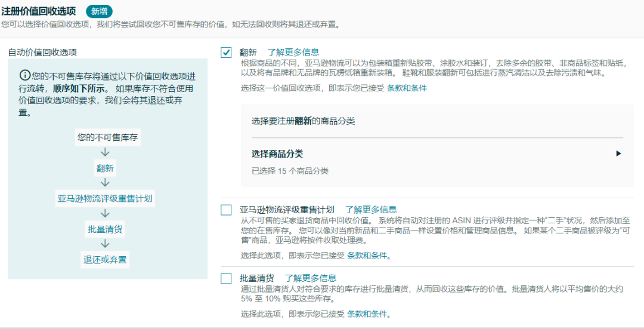Click the info icon beside 您的不可售库存将通过
The height and width of the screenshot is (329, 644).
pyautogui.click(x=24, y=76)
